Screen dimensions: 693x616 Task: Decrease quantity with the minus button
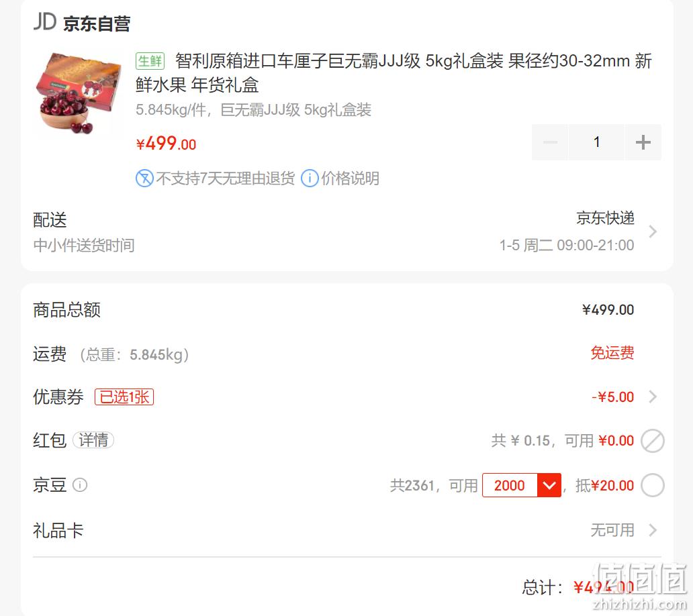point(550,142)
